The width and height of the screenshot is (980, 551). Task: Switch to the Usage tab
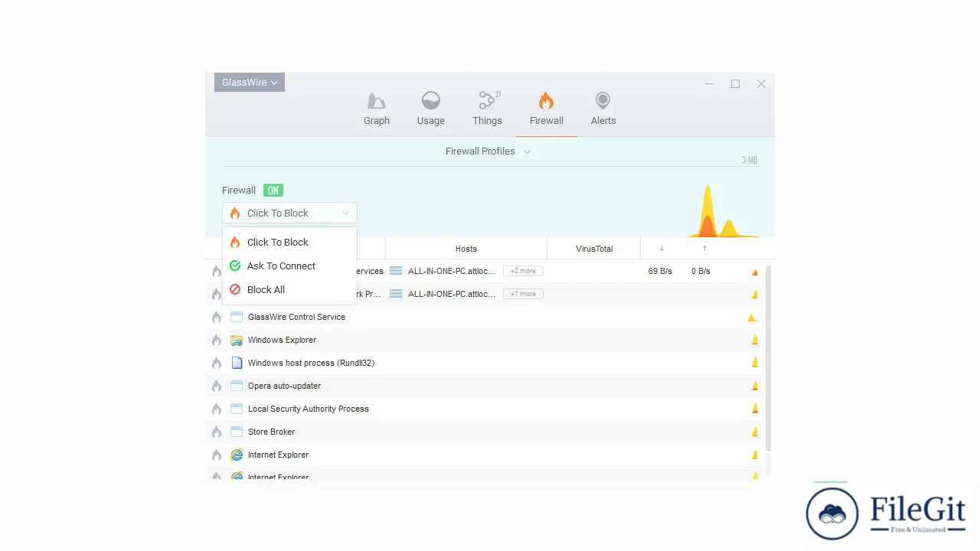pos(431,109)
